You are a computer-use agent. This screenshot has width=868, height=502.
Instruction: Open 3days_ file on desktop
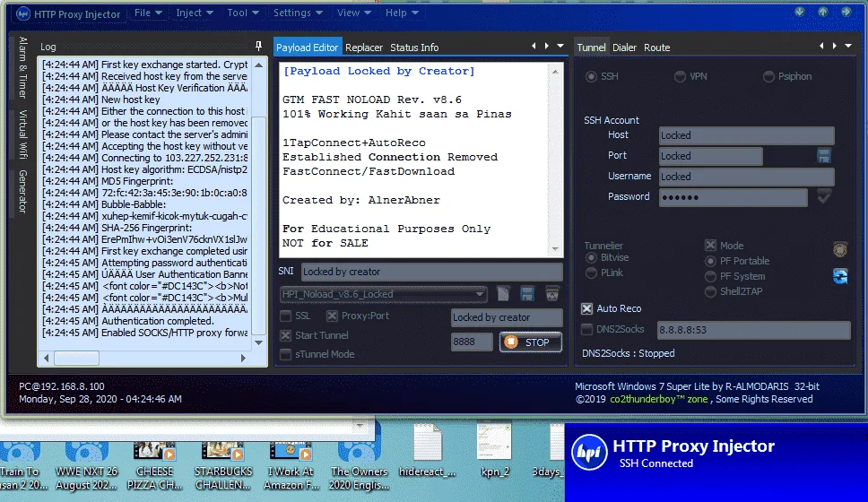click(x=548, y=452)
